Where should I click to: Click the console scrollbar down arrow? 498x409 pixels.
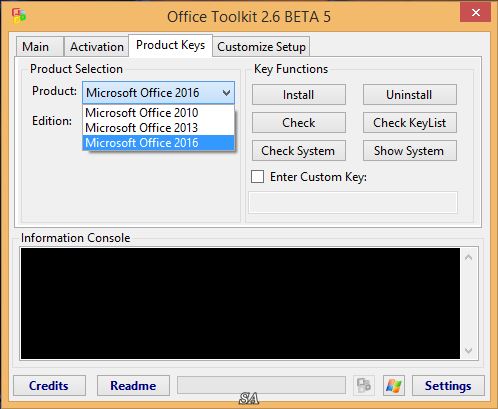tap(469, 350)
